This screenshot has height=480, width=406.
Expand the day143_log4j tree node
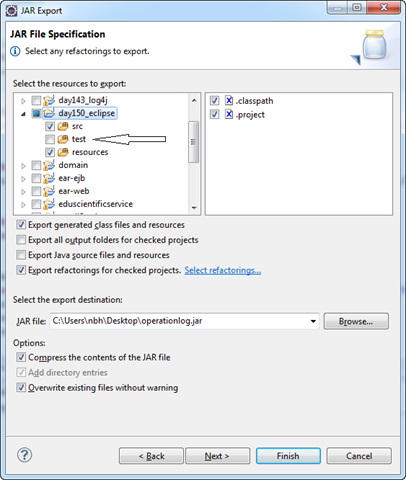[23, 101]
